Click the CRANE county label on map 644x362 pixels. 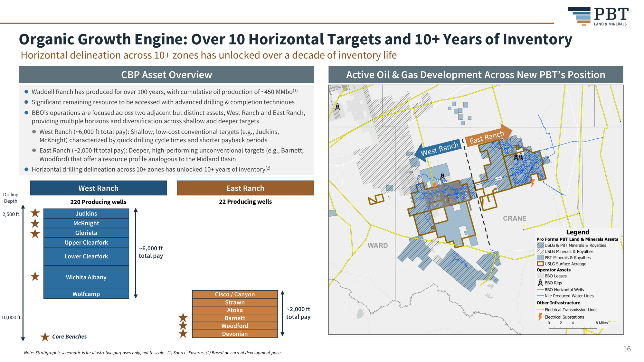coord(515,218)
